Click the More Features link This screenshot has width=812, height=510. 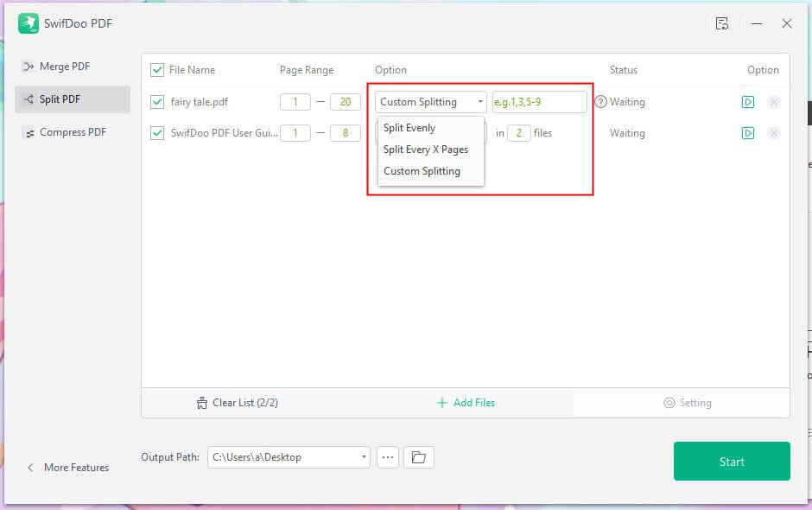tap(77, 468)
